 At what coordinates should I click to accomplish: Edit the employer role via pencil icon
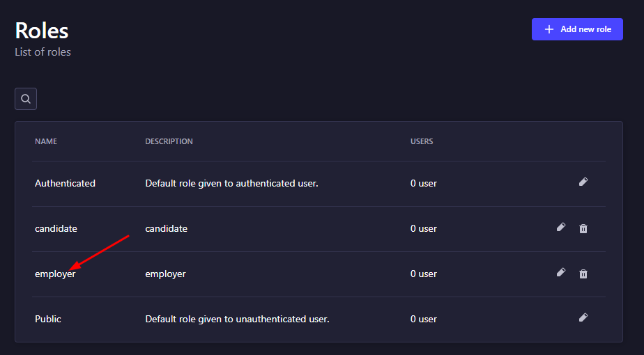pos(561,272)
